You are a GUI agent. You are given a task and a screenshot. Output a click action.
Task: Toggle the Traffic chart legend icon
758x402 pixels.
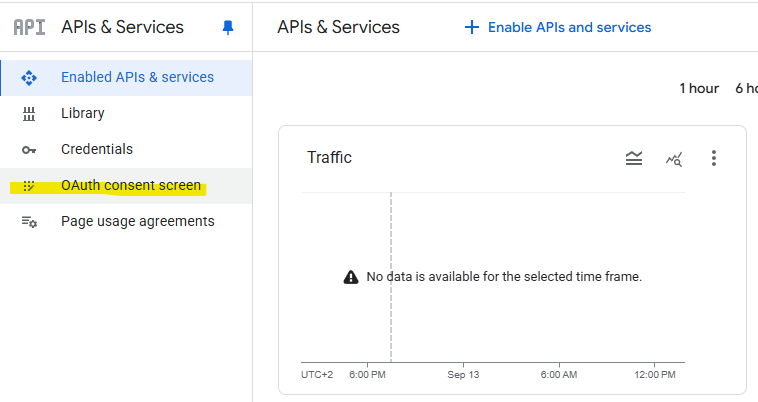pos(634,158)
